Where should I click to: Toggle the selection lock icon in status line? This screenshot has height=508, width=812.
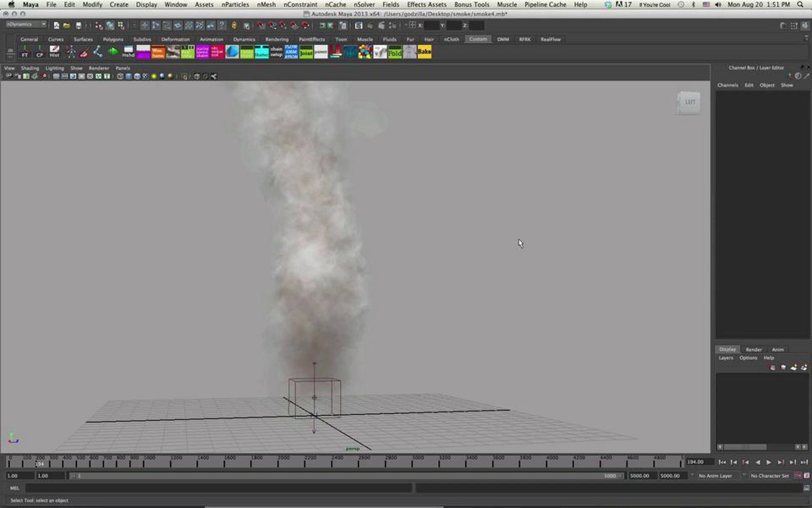[234, 25]
